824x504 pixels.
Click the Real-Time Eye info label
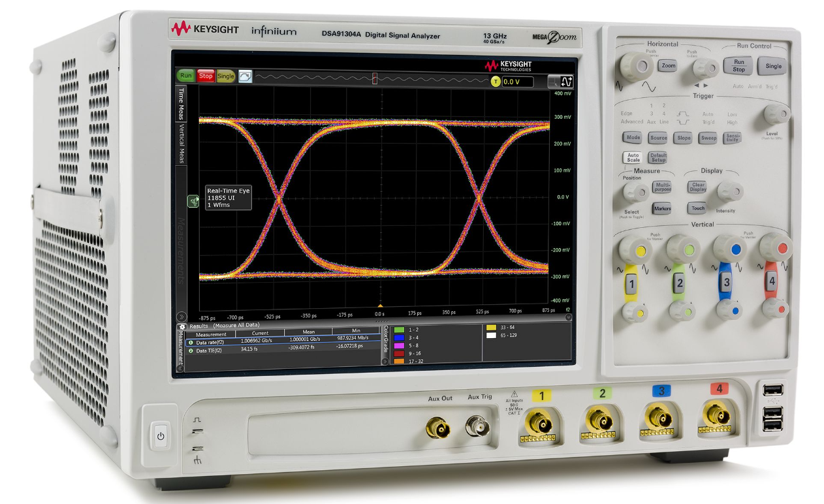pos(228,198)
